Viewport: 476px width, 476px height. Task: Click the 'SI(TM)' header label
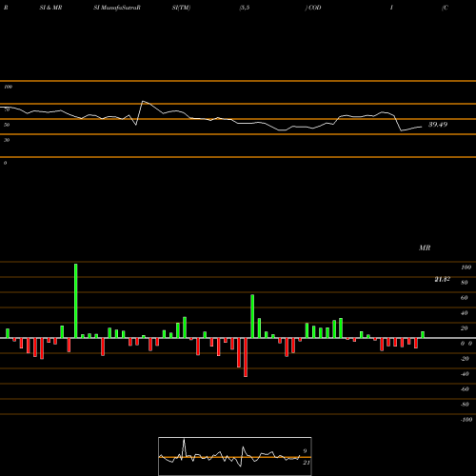coord(181,8)
